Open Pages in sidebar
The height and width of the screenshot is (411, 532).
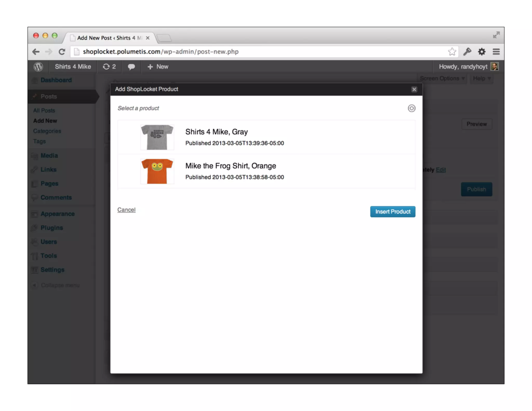tap(49, 184)
